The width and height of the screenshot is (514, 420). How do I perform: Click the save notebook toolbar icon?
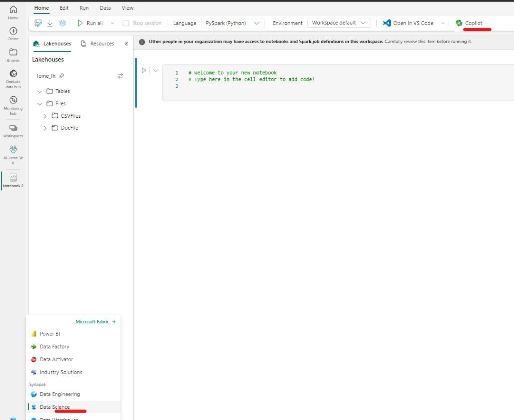tap(38, 23)
